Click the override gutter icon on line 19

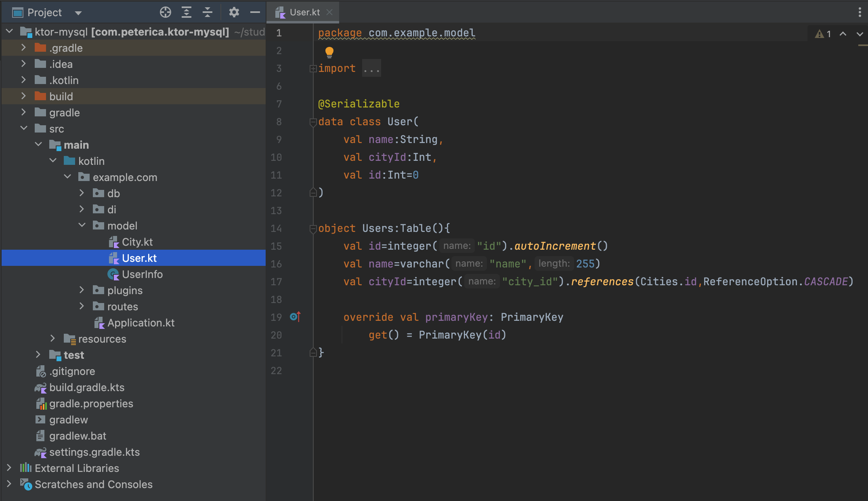pos(295,317)
